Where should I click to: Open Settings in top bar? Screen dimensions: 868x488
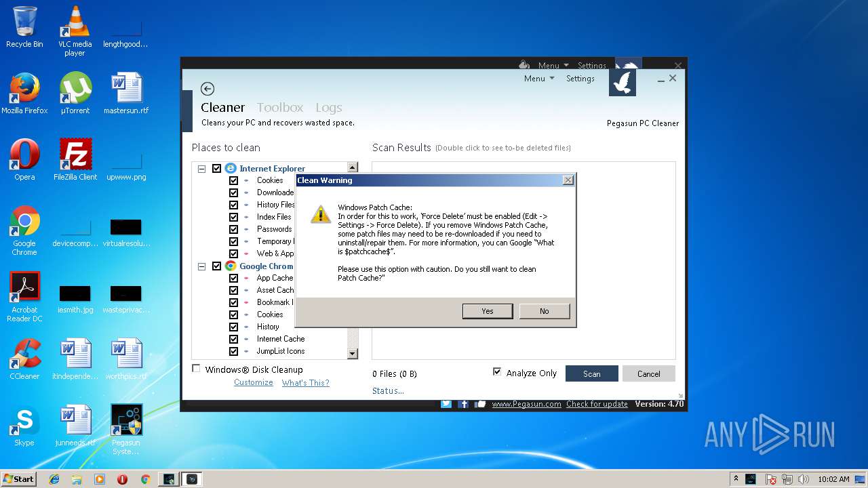[580, 79]
